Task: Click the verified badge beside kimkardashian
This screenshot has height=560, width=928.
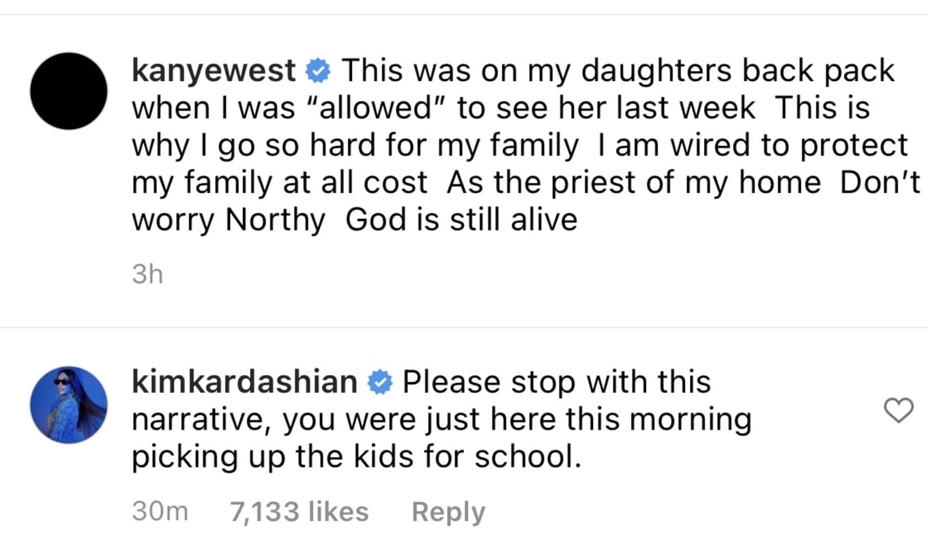Action: [x=379, y=383]
